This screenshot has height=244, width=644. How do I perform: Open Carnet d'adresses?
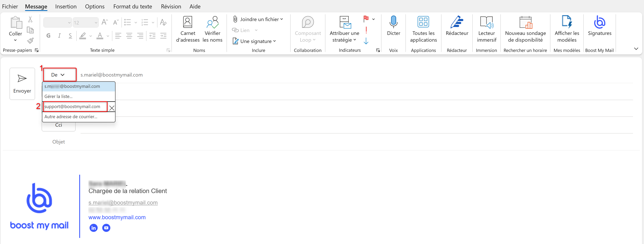tap(188, 29)
